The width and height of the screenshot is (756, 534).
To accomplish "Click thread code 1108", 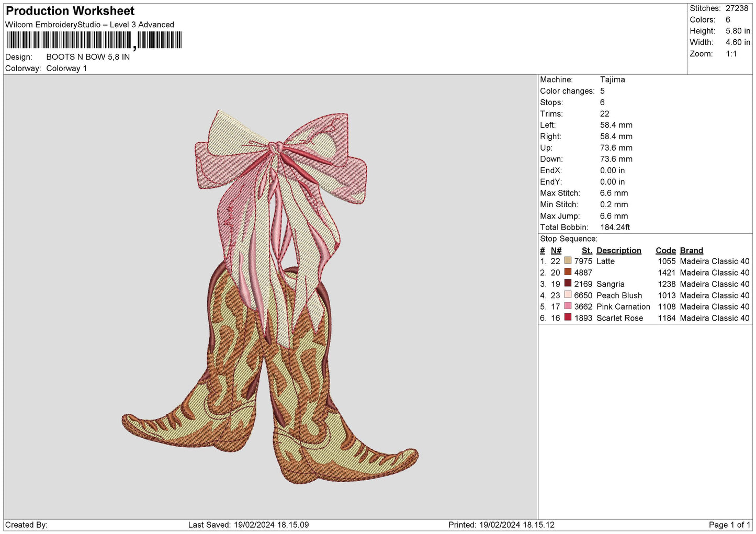I will coord(667,307).
